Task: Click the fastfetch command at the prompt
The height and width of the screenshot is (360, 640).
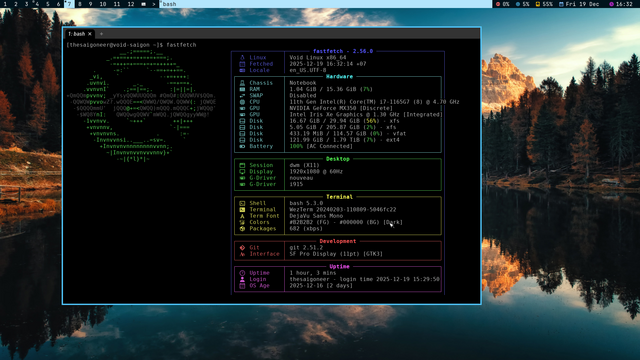Action: tap(181, 45)
